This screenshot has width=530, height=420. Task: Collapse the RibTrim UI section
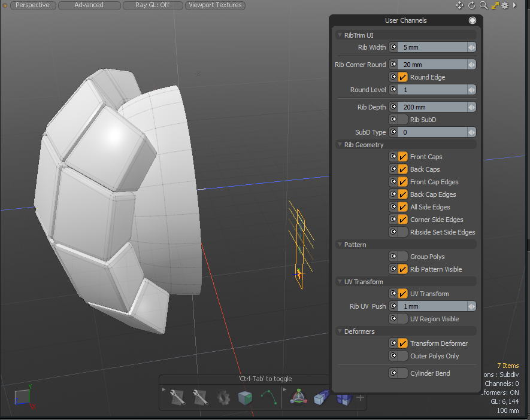(340, 35)
